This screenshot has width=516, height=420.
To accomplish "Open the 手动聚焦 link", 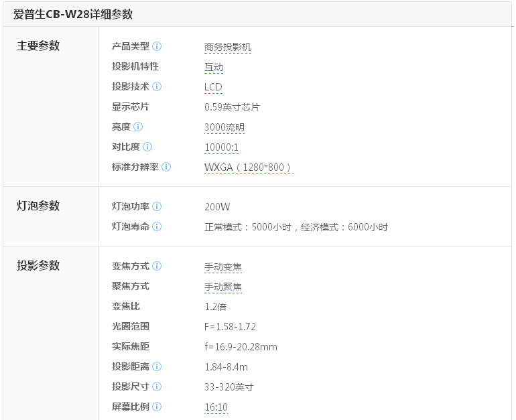I will (x=223, y=287).
